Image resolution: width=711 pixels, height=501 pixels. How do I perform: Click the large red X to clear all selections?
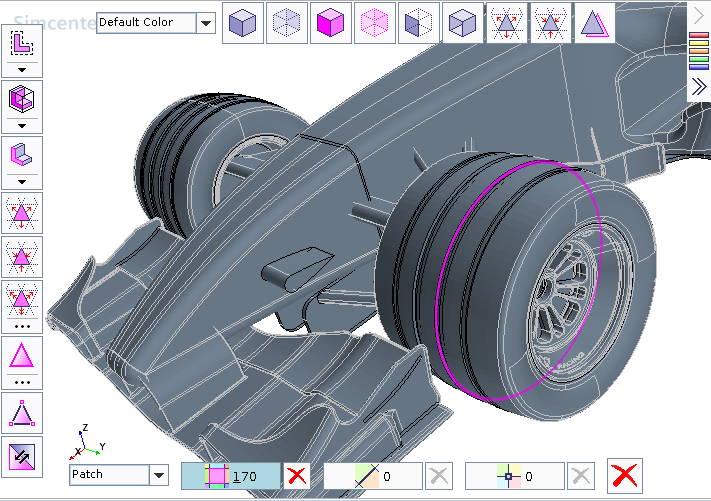(624, 475)
